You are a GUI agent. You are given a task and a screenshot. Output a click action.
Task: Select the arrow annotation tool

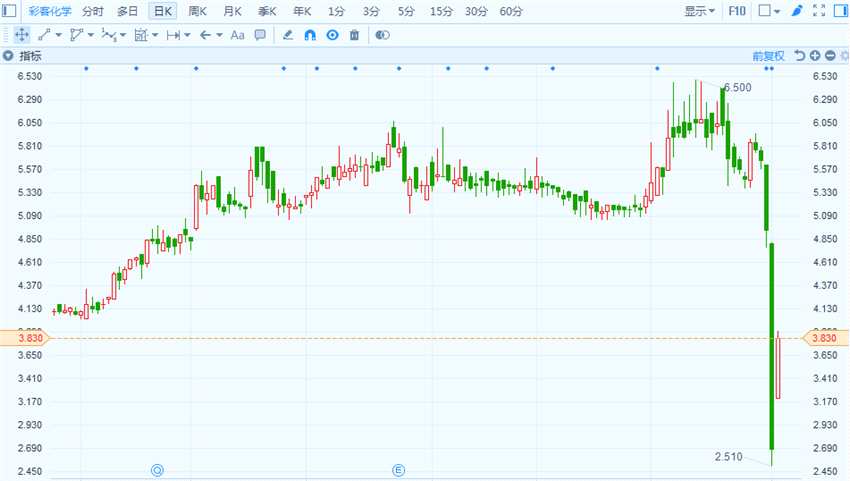205,35
